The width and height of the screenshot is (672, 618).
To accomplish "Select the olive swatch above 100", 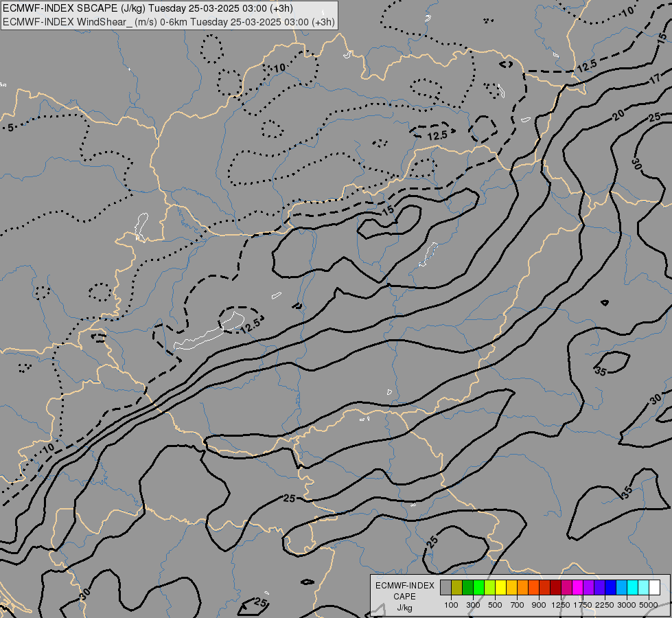I will coord(456,588).
